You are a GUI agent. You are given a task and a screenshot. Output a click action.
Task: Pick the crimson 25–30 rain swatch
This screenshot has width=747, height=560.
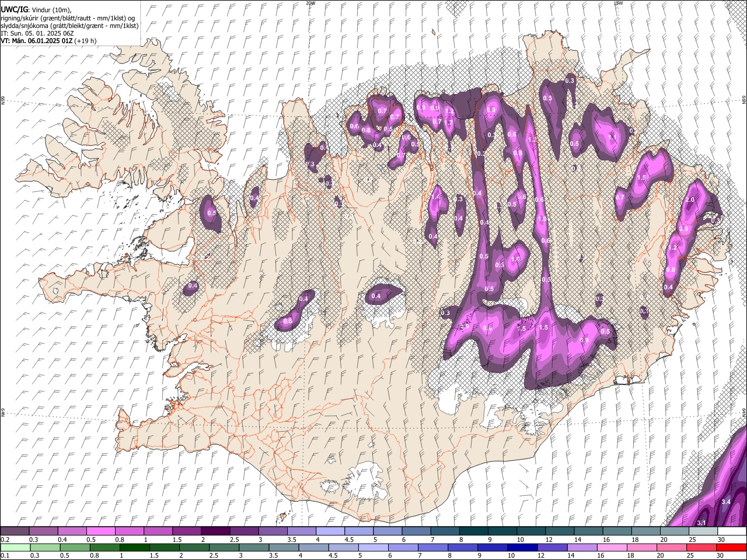click(702, 548)
